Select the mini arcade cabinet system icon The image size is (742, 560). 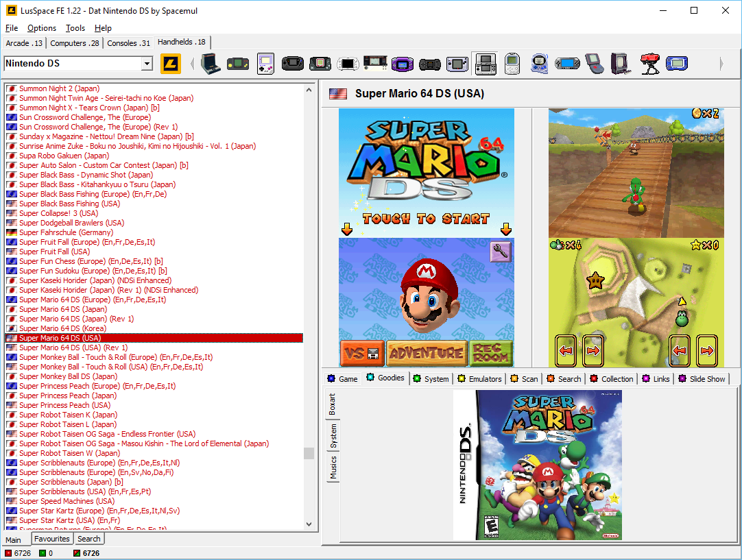click(x=210, y=63)
